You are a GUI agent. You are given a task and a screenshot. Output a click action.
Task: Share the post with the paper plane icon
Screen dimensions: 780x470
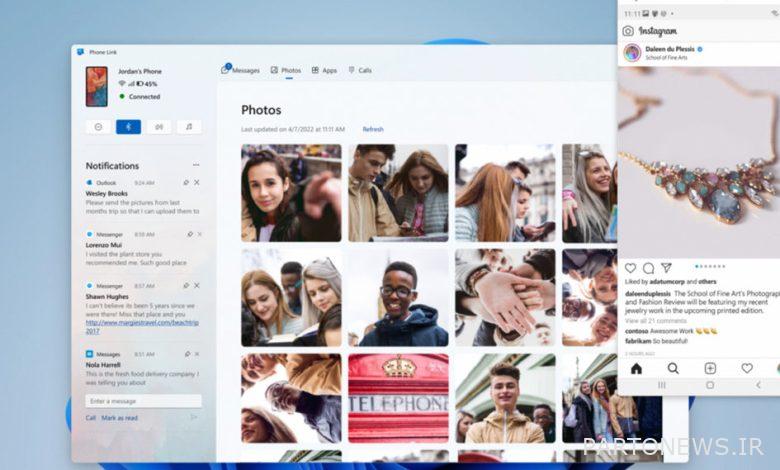pos(666,268)
